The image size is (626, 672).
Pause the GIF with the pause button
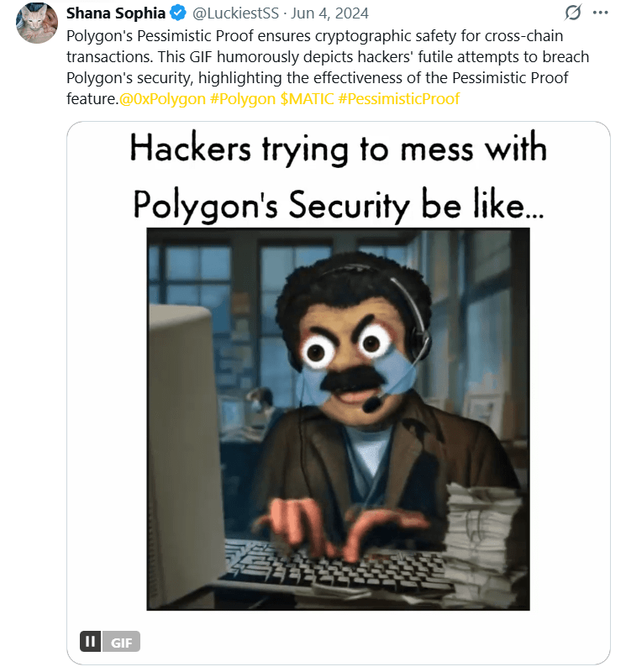(x=91, y=641)
